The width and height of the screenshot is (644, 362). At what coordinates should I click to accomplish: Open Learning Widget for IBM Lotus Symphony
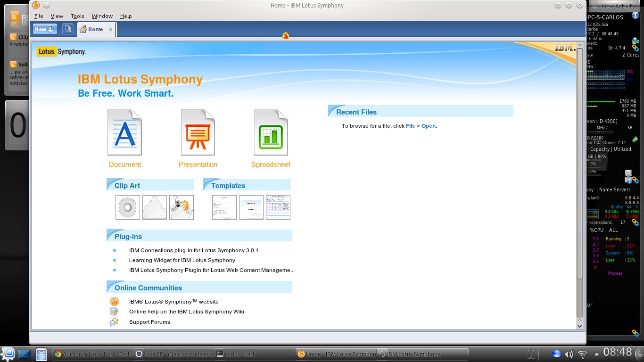point(182,260)
